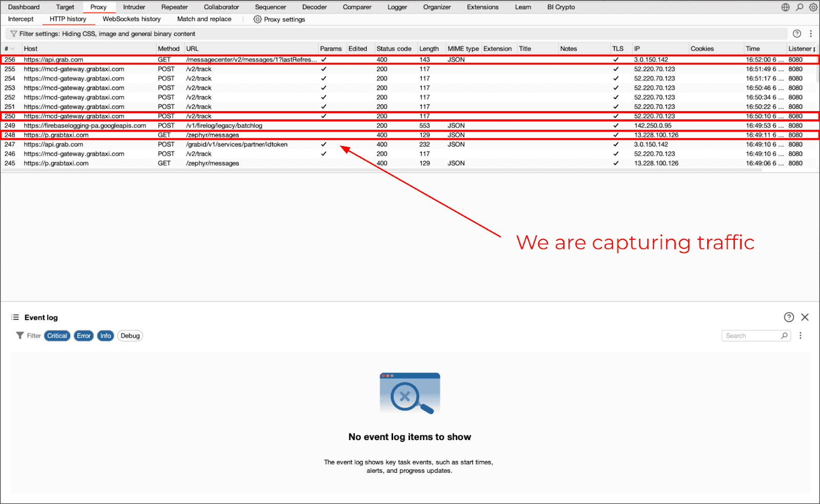Image resolution: width=820 pixels, height=504 pixels.
Task: Switch to the Repeater tab
Action: pos(174,7)
